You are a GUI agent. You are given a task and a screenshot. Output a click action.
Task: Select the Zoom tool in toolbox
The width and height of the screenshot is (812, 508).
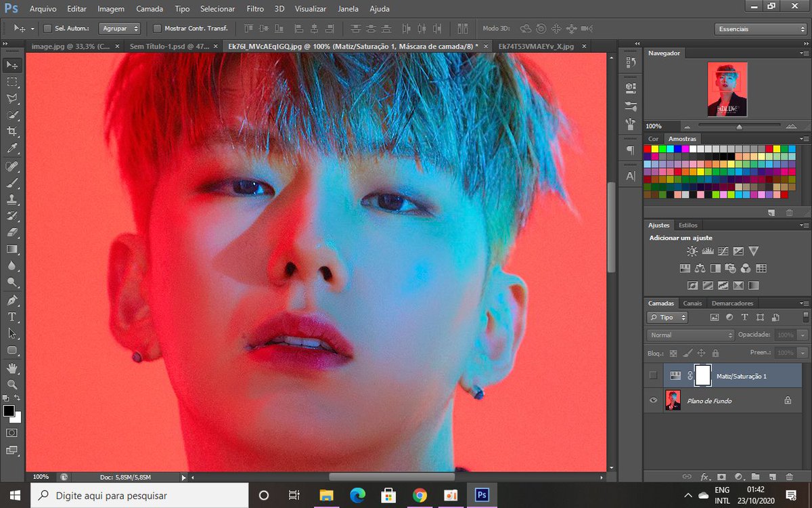(x=12, y=384)
